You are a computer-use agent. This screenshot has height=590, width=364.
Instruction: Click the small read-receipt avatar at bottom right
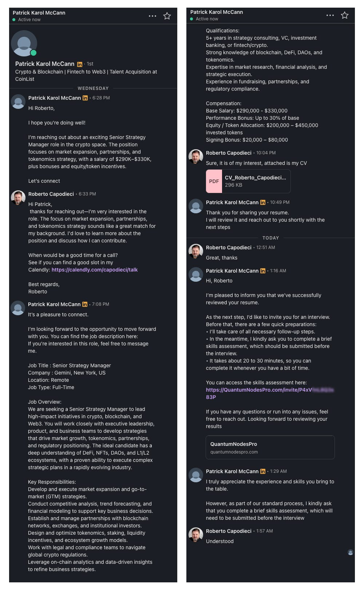[x=351, y=552]
